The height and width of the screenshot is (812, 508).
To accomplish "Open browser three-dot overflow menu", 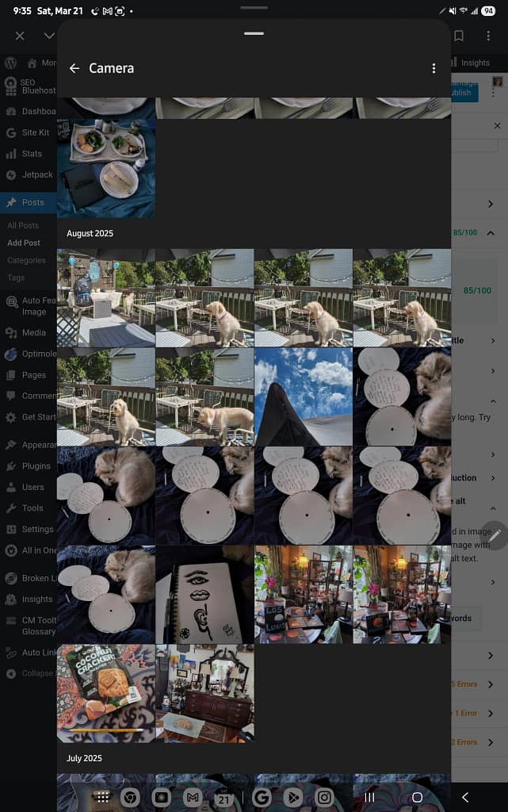I will pyautogui.click(x=488, y=36).
